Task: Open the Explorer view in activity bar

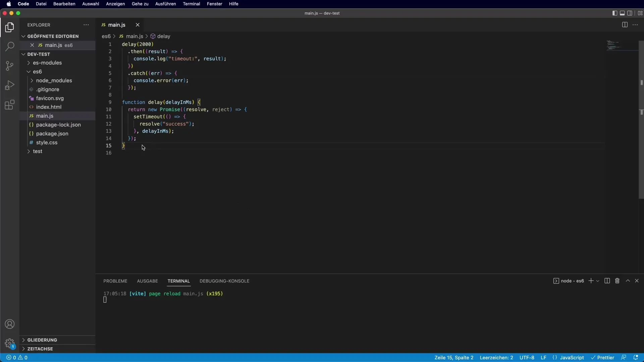Action: pos(10,27)
